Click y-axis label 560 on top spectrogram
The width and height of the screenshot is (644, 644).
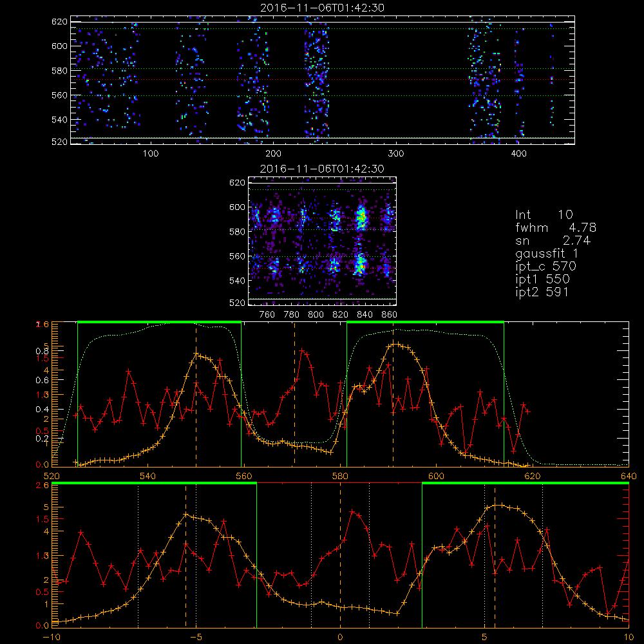(59, 95)
